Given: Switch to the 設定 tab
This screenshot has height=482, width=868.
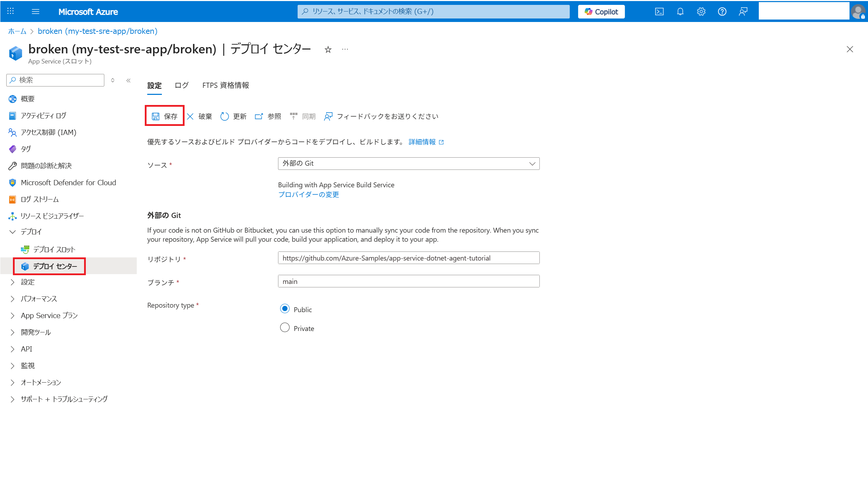Looking at the screenshot, I should (155, 85).
